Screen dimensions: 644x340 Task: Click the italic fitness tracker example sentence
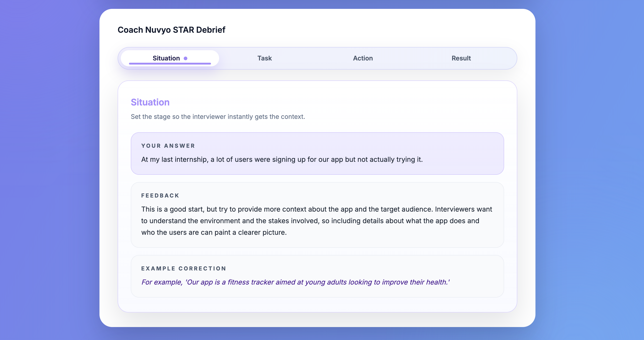click(295, 282)
